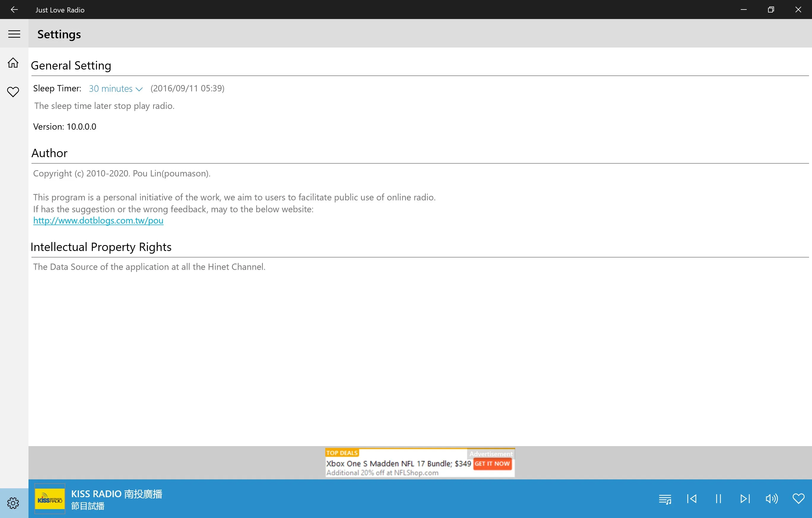The width and height of the screenshot is (812, 518).
Task: Open Favorites from the sidebar heart
Action: tap(13, 92)
